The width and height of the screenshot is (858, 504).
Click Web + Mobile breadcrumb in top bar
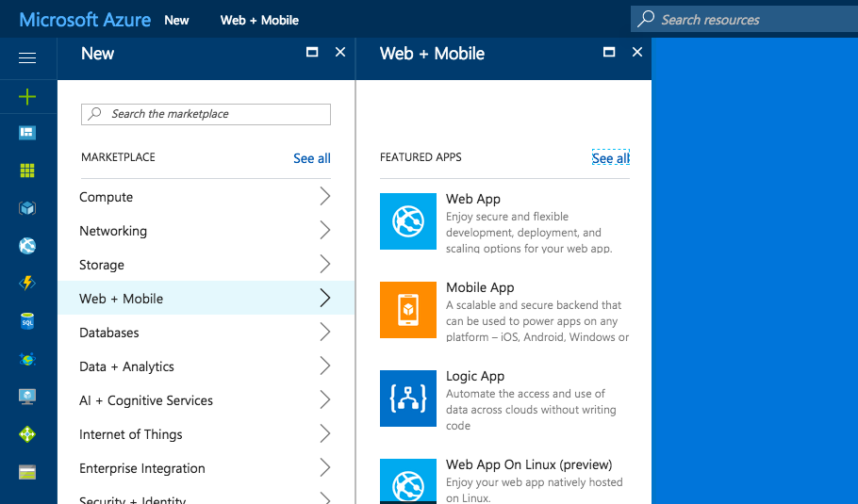[x=259, y=20]
